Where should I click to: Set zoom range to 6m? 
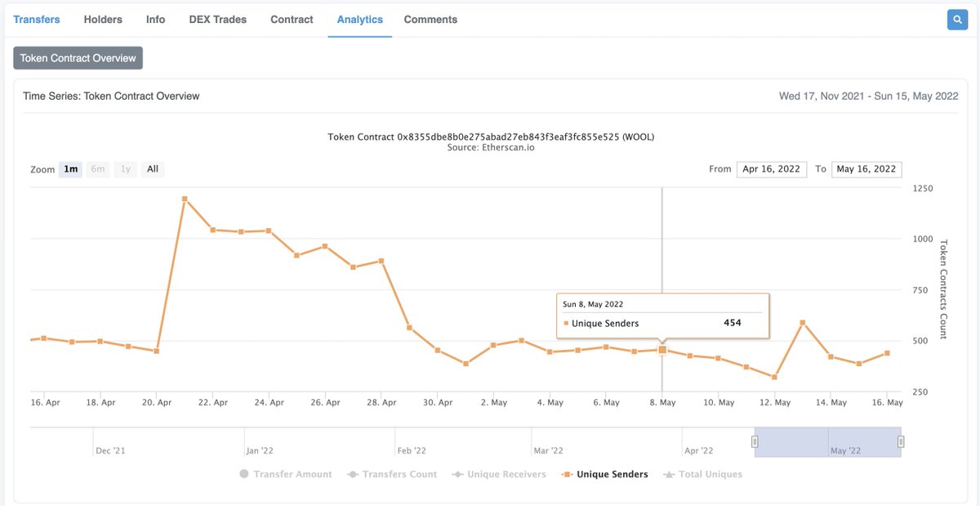[98, 169]
